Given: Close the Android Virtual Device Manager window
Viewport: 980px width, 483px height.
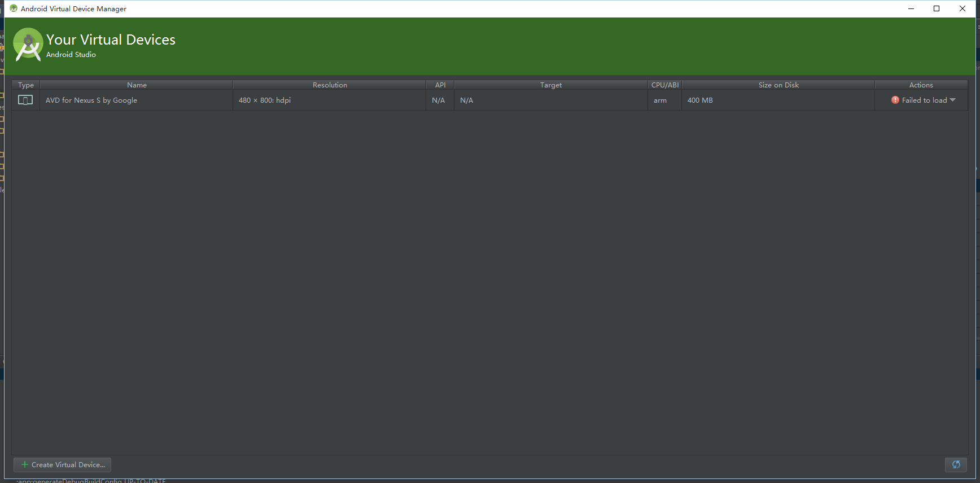Looking at the screenshot, I should pyautogui.click(x=963, y=8).
